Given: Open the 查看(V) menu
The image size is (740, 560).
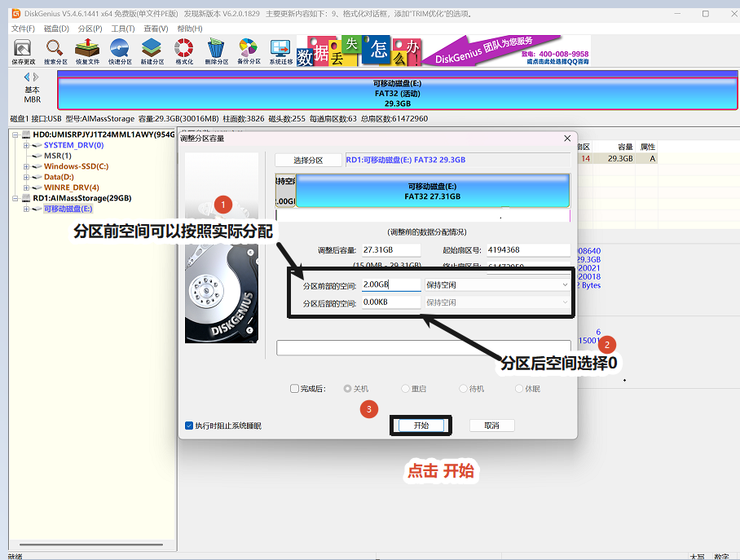Looking at the screenshot, I should 156,29.
